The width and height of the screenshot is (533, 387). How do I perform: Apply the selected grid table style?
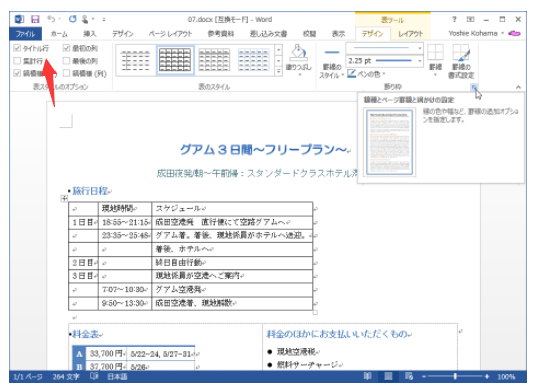175,60
